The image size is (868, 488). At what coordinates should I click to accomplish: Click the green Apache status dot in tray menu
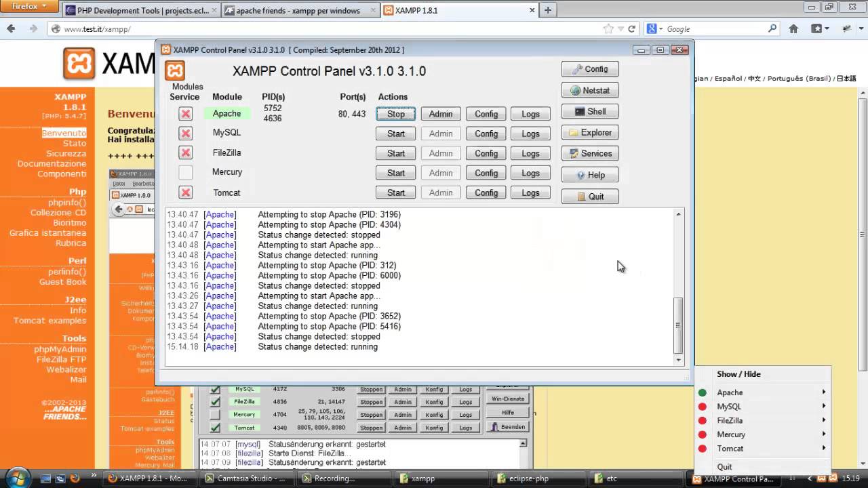[x=703, y=392]
